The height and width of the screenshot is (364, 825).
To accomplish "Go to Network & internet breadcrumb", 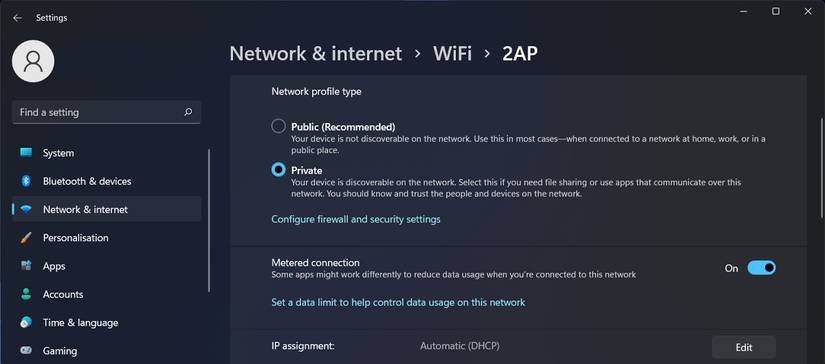I will 316,53.
